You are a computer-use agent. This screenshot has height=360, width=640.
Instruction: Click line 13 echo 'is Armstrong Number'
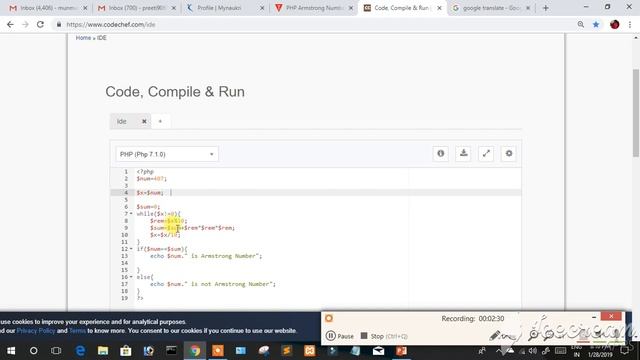[x=206, y=256]
